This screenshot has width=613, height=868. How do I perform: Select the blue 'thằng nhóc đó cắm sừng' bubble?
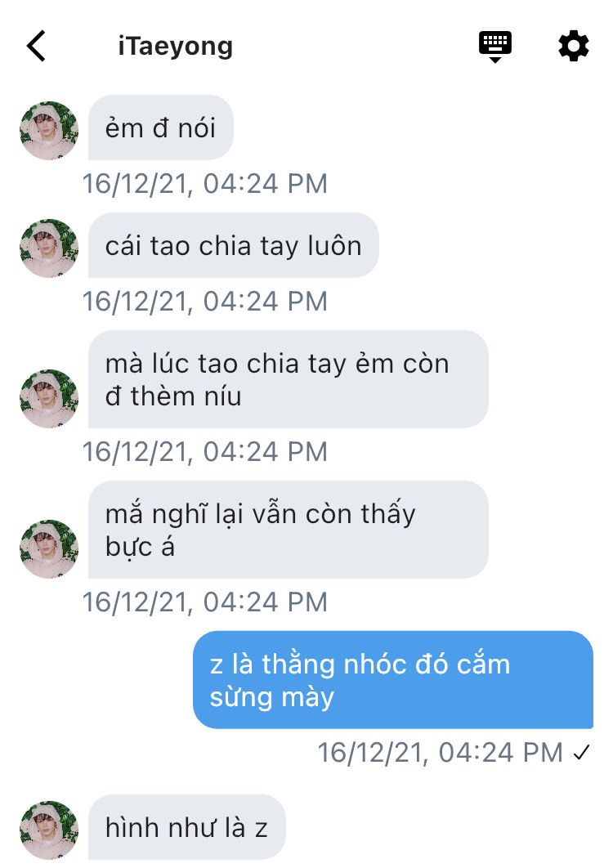pos(393,680)
